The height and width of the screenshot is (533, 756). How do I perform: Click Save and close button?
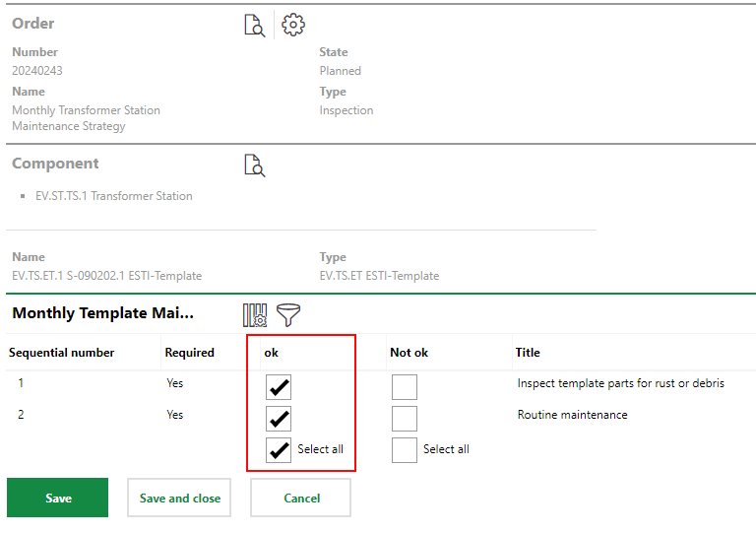click(x=180, y=499)
